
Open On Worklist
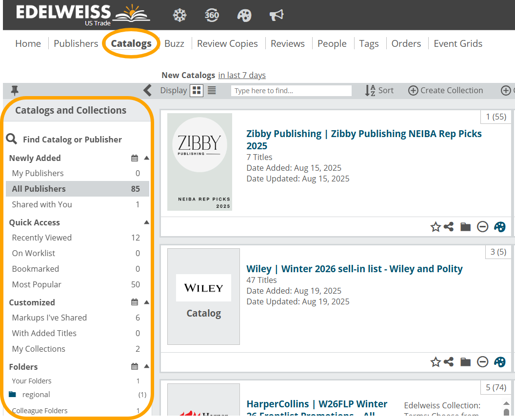pos(78,253)
